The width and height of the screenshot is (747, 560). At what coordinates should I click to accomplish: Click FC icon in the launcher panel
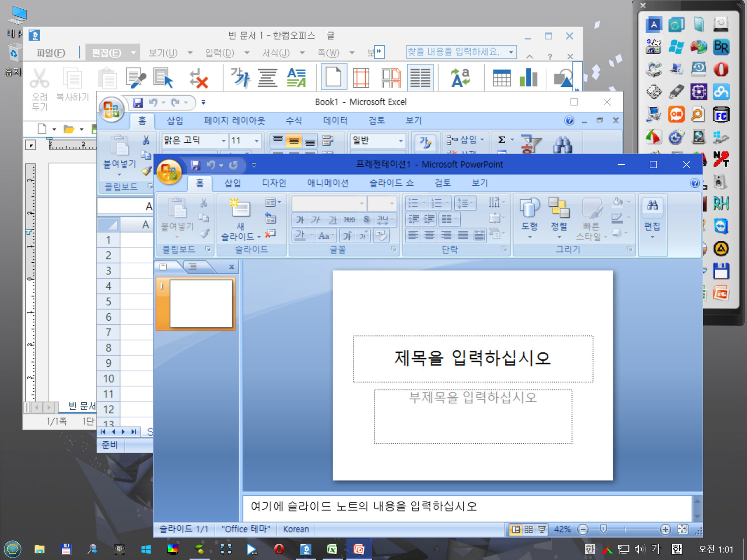(x=721, y=114)
